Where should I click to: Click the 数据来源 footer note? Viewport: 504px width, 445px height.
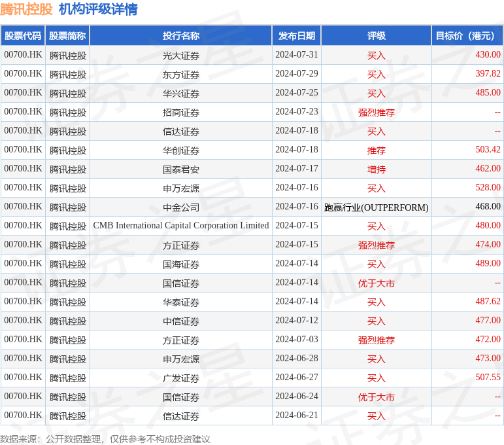point(105,439)
